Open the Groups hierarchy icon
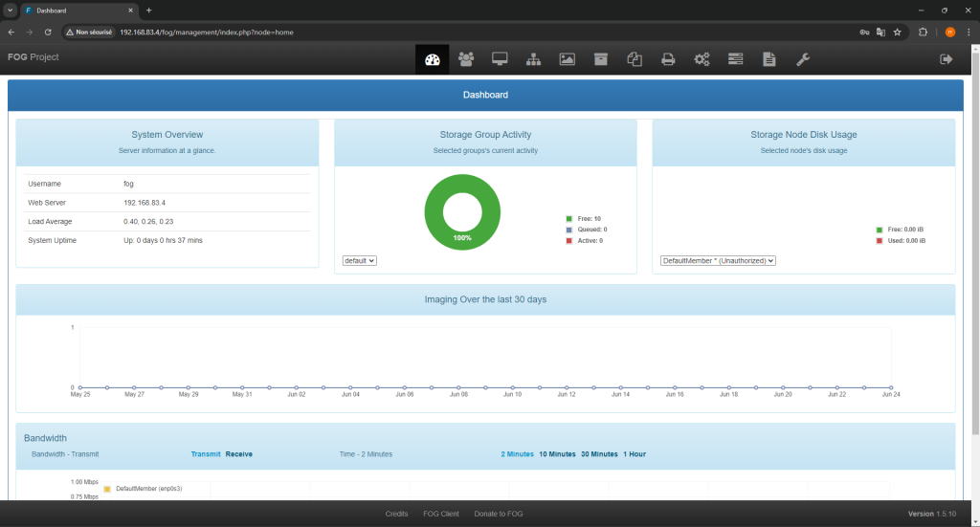Image resolution: width=980 pixels, height=527 pixels. (x=533, y=59)
